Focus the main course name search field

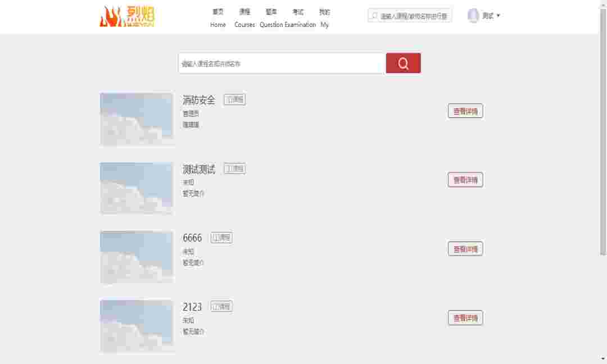point(282,63)
